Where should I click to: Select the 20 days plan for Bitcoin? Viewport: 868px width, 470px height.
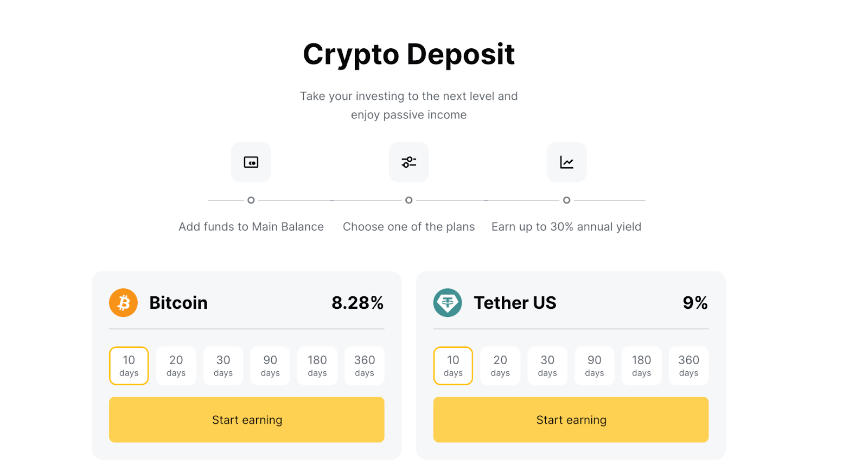176,366
